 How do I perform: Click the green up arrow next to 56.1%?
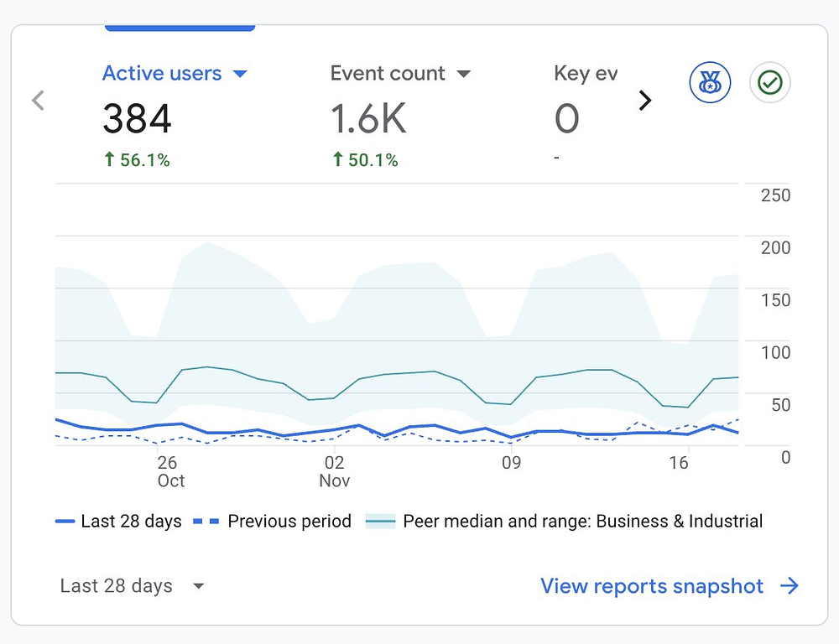109,160
